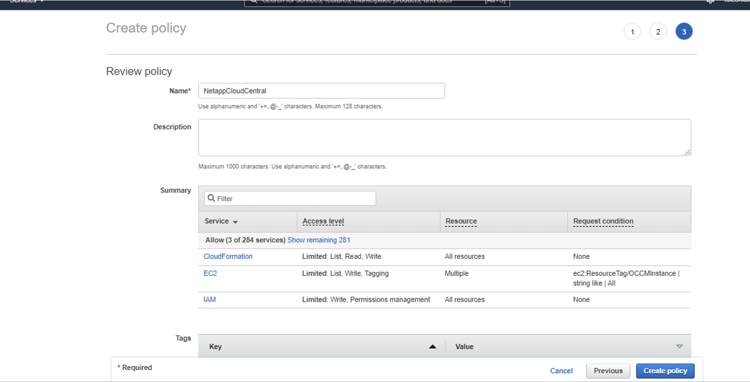750x382 pixels.
Task: Click the Value tags column header
Action: point(464,347)
